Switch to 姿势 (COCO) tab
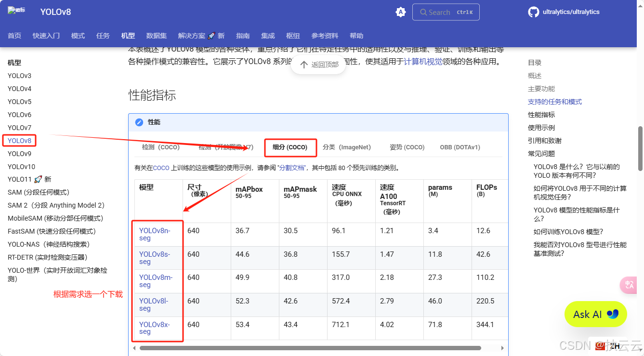644x356 pixels. pos(407,147)
